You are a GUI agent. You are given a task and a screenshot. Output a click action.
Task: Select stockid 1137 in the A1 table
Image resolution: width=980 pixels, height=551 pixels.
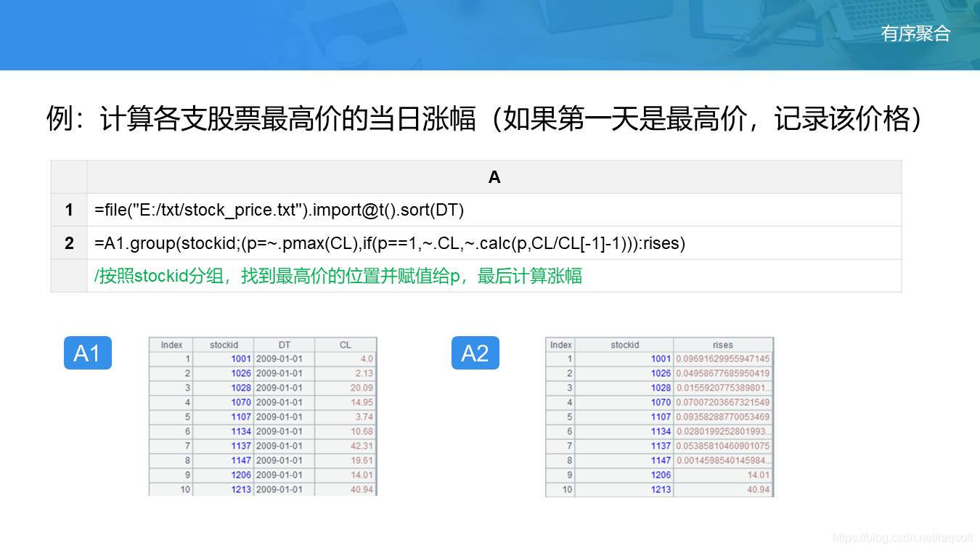coord(241,446)
